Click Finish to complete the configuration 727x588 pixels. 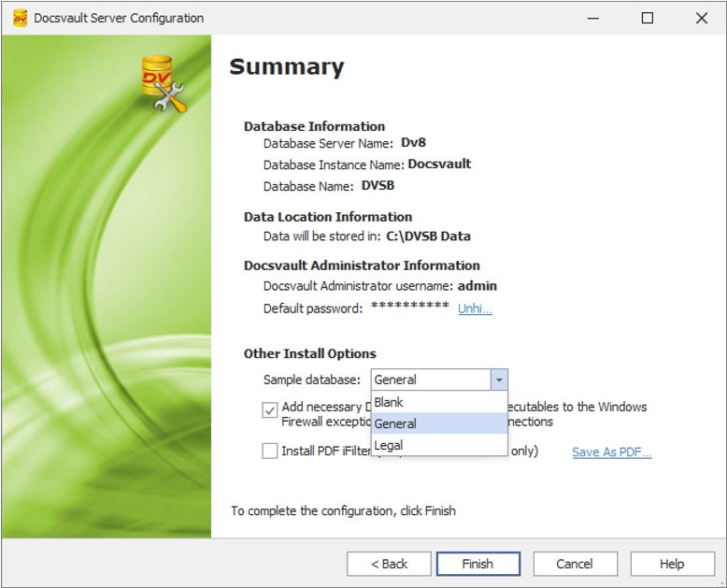tap(478, 564)
